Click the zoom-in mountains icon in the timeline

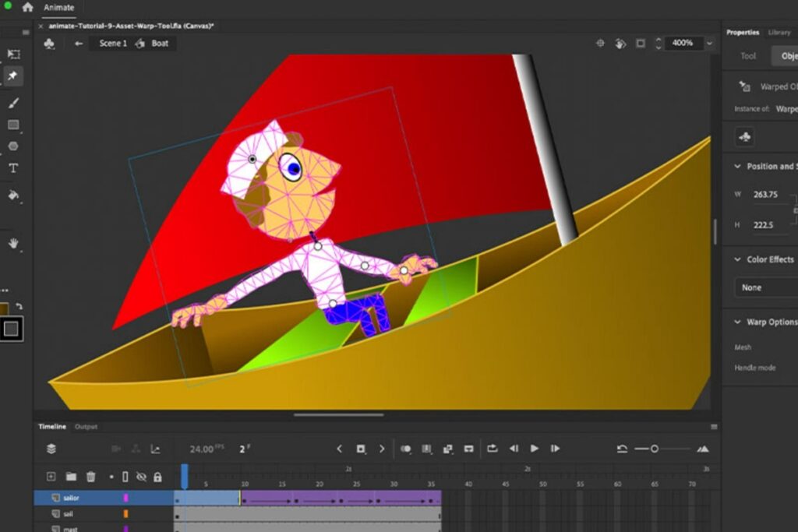pyautogui.click(x=703, y=449)
